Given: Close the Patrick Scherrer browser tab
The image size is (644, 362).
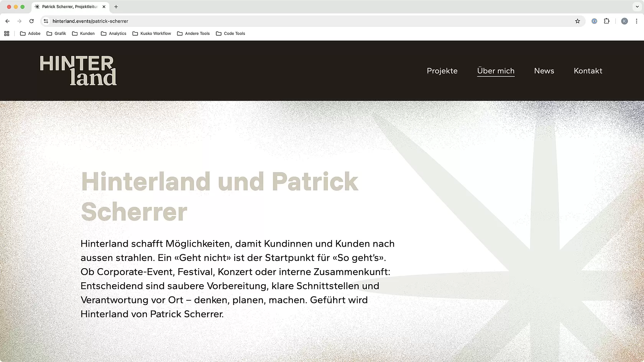Looking at the screenshot, I should tap(104, 7).
